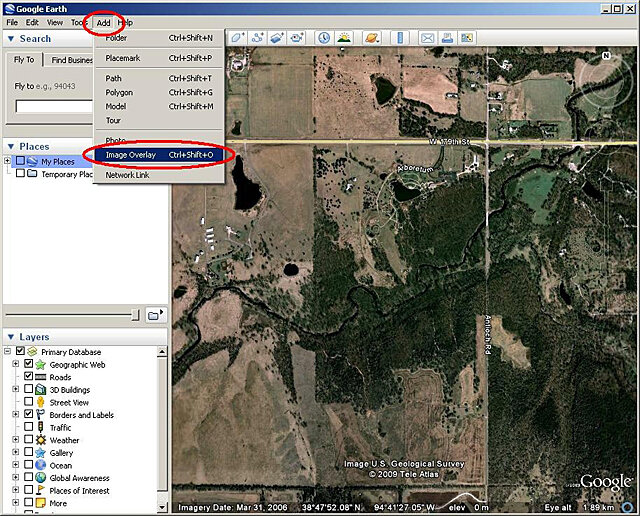The width and height of the screenshot is (640, 516).
Task: Click the planet switcher icon
Action: coord(371,38)
